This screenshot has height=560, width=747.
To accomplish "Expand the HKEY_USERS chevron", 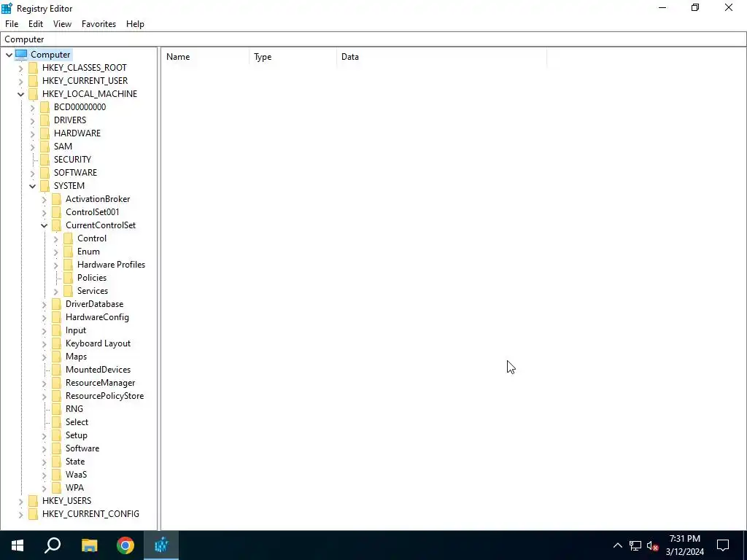I will 20,502.
